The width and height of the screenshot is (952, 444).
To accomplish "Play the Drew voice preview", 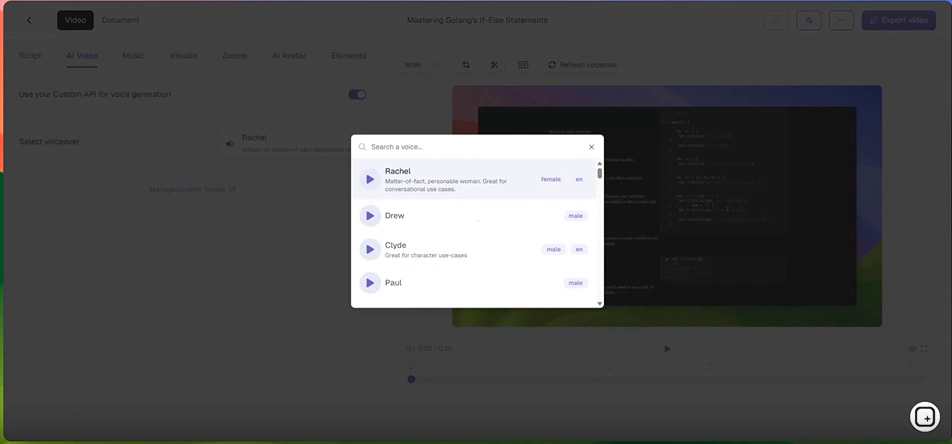I will [370, 216].
